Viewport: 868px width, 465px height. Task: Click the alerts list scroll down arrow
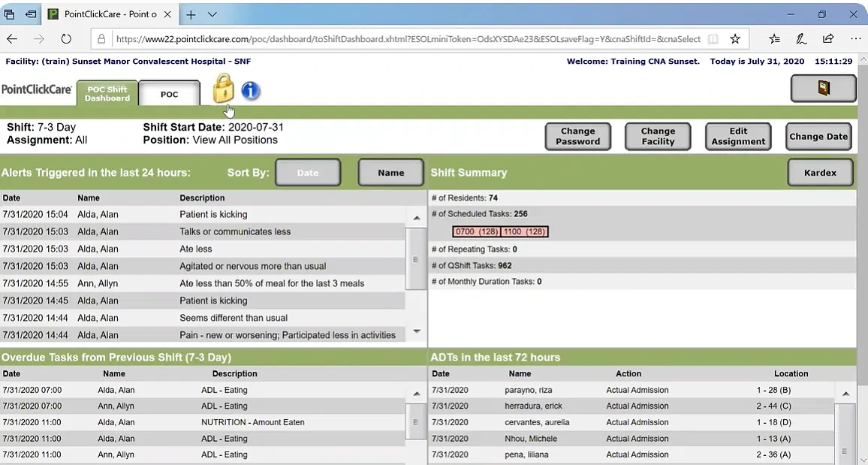416,331
